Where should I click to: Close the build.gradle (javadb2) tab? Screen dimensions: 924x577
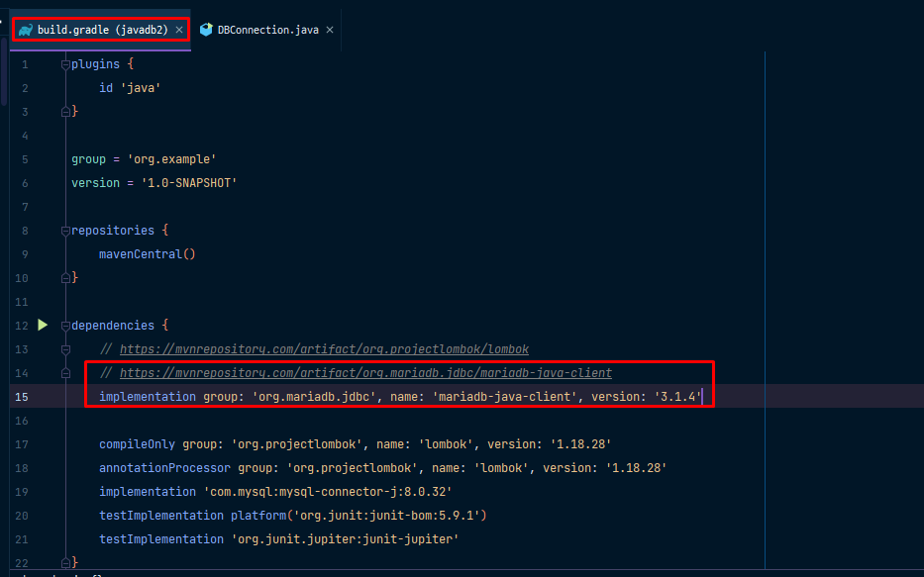point(179,30)
